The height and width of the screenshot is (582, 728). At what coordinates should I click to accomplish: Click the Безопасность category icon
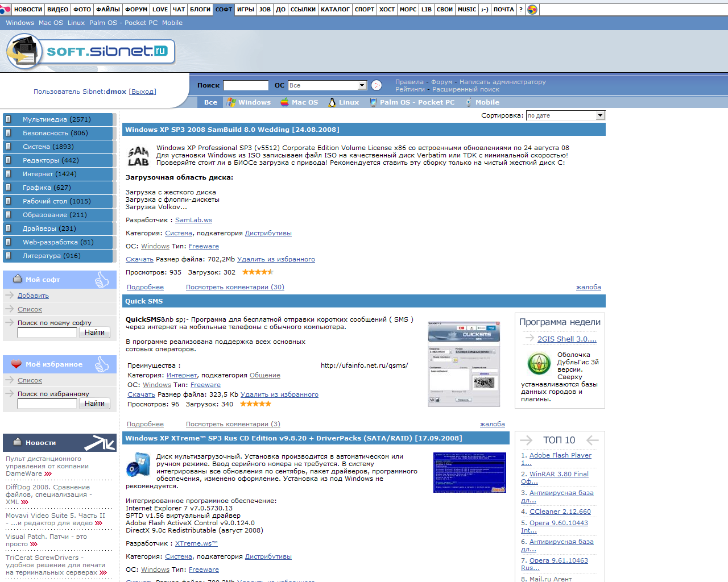[x=8, y=133]
